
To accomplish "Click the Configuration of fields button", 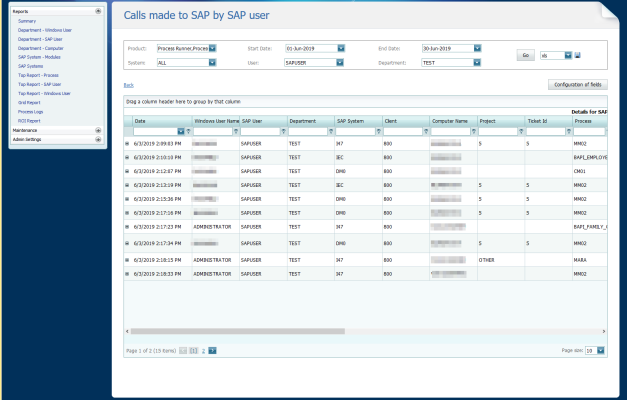I will (x=577, y=84).
